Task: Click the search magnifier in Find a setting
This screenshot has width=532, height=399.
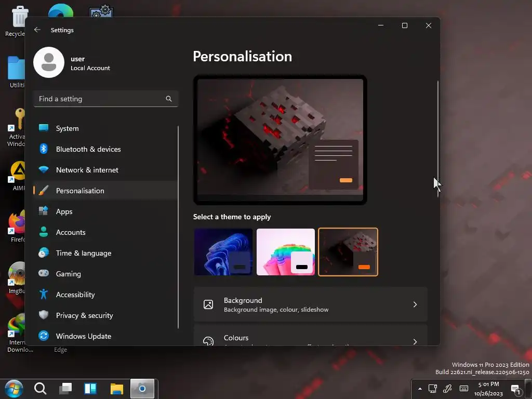Action: 169,99
